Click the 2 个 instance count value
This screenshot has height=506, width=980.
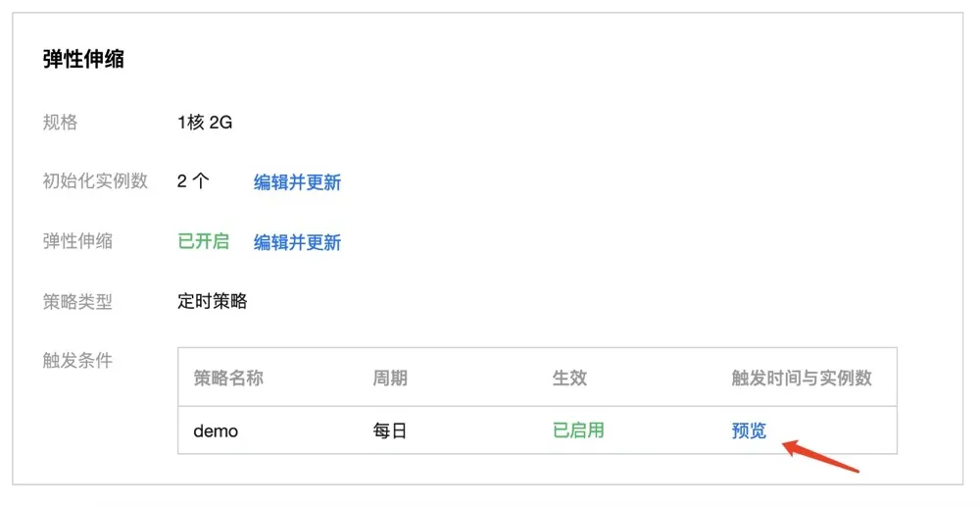(x=193, y=181)
